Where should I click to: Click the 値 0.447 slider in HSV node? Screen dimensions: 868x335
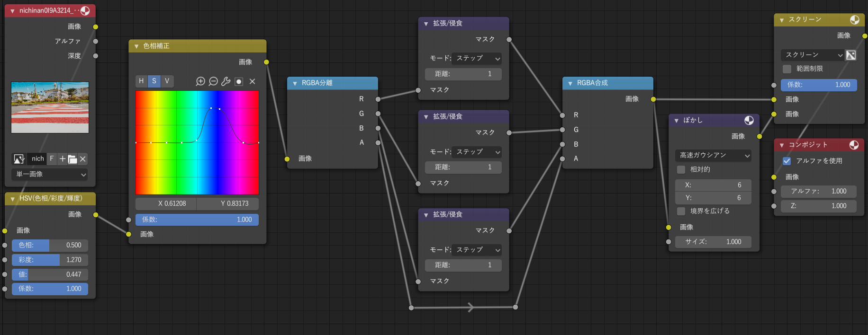[50, 274]
